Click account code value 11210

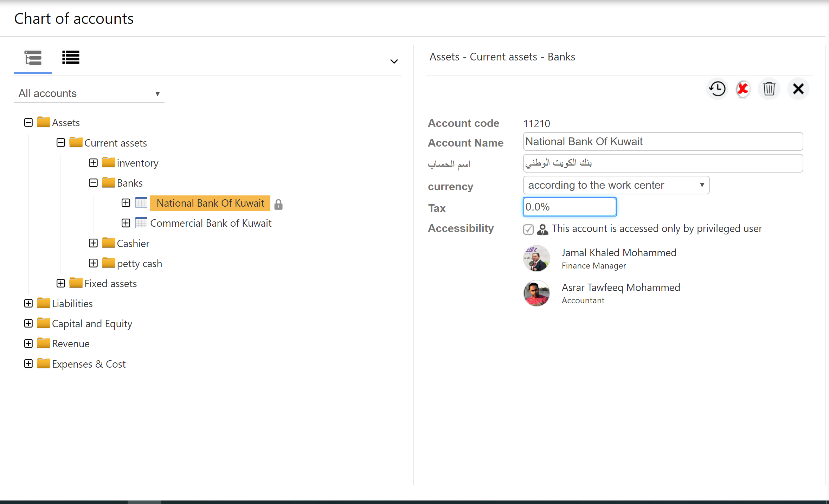coord(536,124)
